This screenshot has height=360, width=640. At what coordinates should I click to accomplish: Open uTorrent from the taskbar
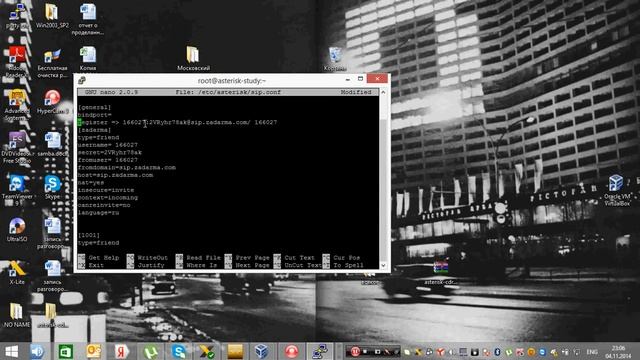[150, 351]
